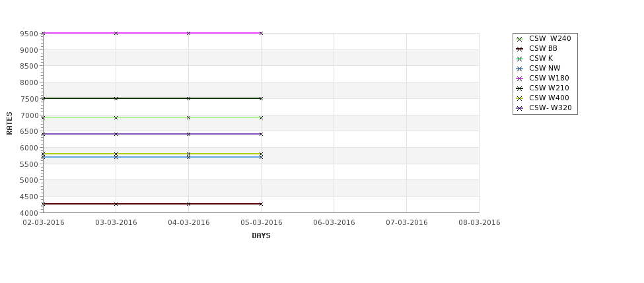Screen dimensions: 644x283
Task: Click the blue 5700 line point at 04-03-2016
Action: (x=188, y=157)
